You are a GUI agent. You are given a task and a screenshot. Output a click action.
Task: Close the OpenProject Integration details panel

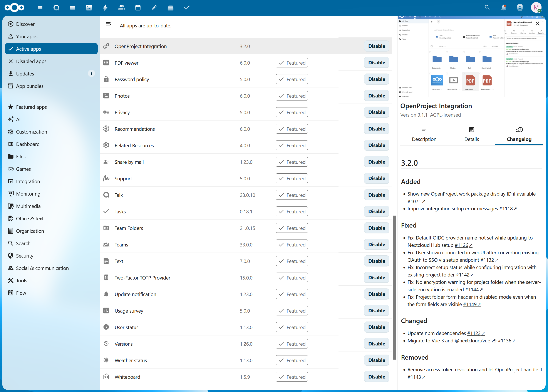coord(537,24)
